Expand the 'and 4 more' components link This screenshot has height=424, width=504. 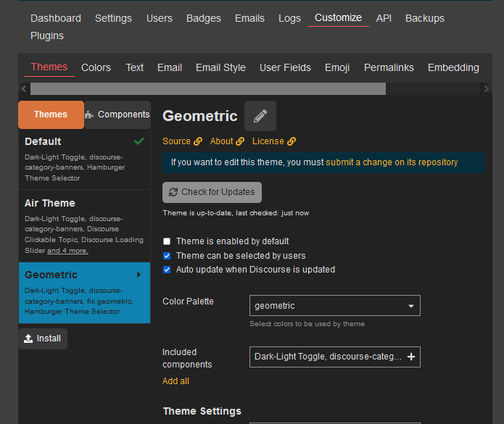(67, 251)
